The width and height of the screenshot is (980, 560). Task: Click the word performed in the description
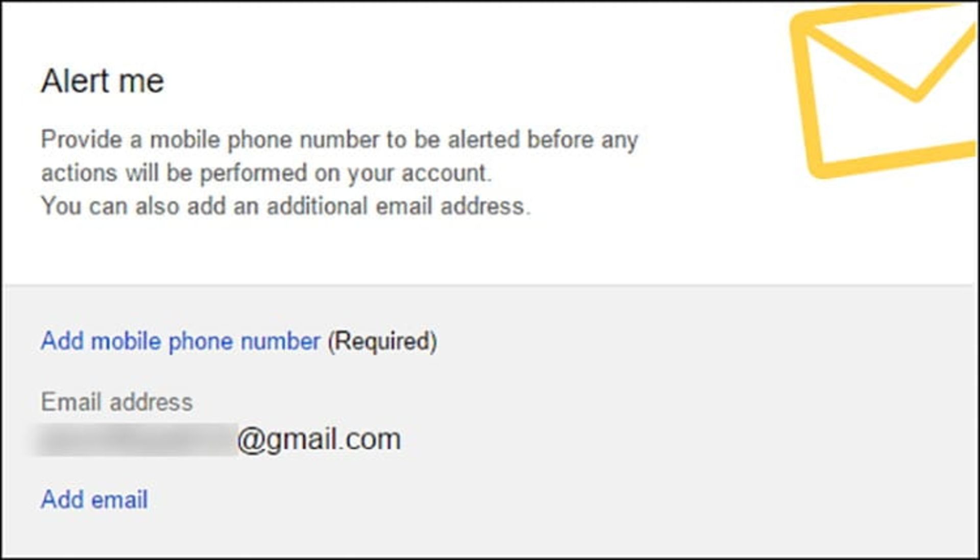253,173
